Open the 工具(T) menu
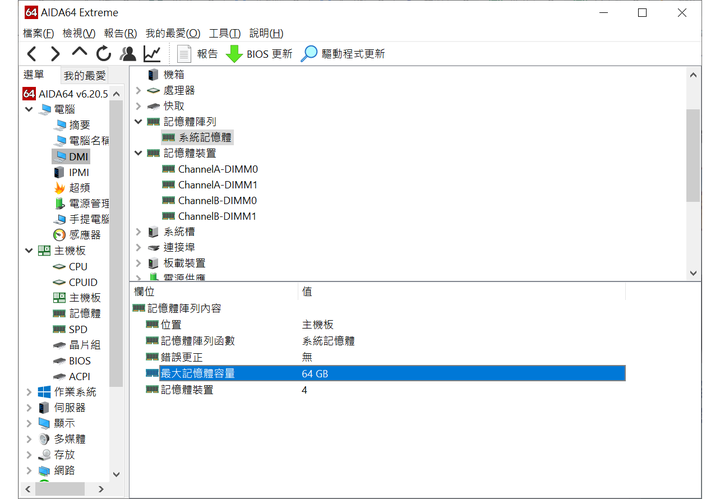This screenshot has width=720, height=499. (x=225, y=33)
